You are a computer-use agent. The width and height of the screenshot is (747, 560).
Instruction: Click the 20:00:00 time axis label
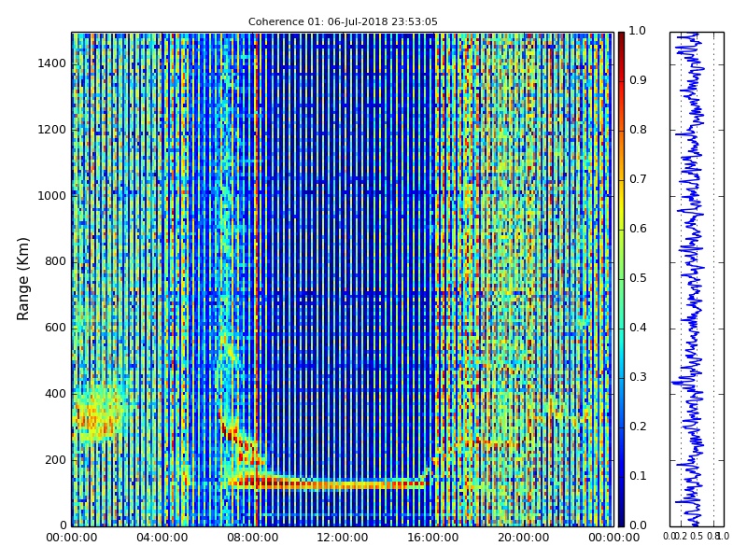tap(523, 538)
